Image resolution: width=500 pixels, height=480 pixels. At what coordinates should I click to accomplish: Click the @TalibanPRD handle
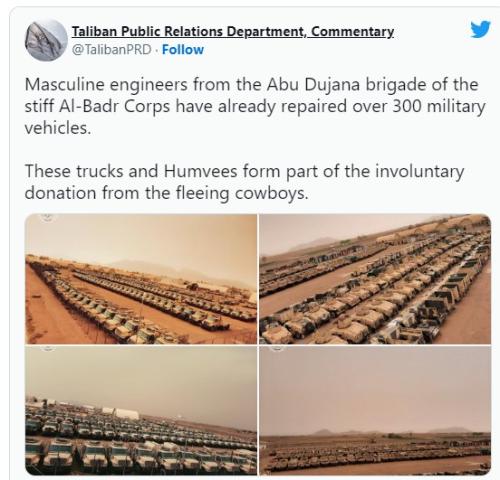(112, 50)
